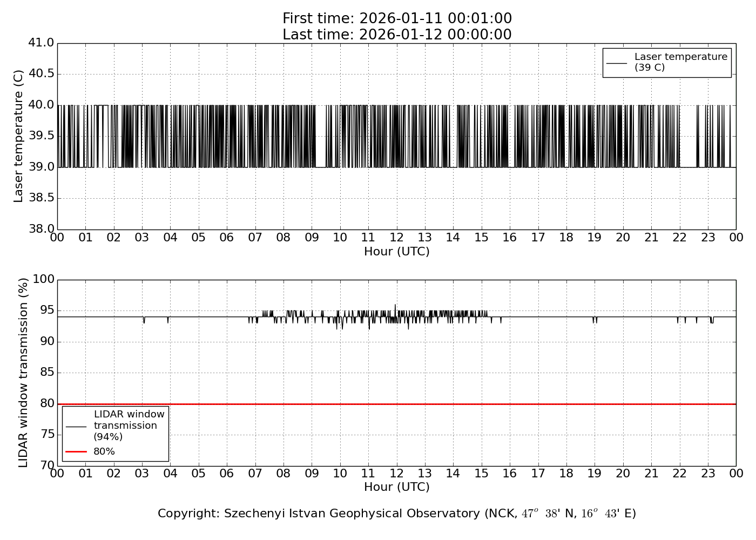Click "Hour (UTC)" label under the transmission plot

397,487
